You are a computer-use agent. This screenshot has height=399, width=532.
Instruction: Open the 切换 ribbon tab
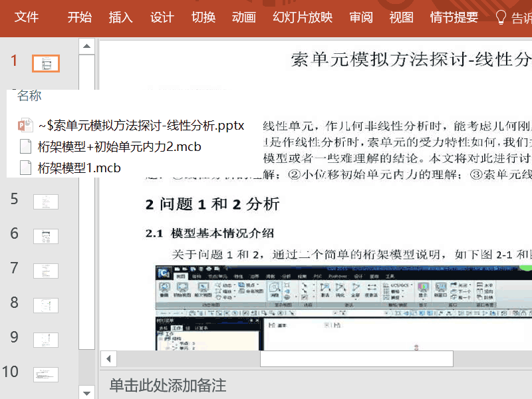[x=203, y=17]
